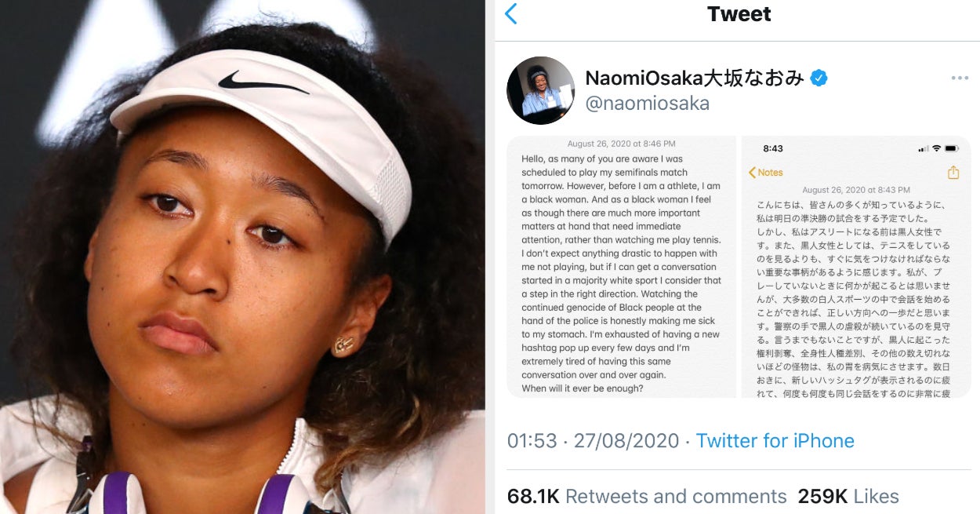Open the English statement image
Image resolution: width=980 pixels, height=514 pixels.
click(x=622, y=267)
